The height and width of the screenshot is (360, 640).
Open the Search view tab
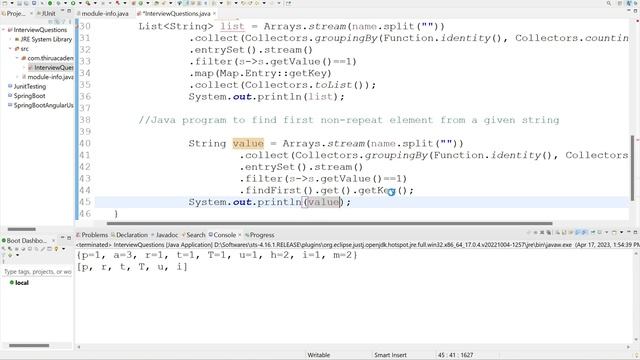pyautogui.click(x=193, y=235)
